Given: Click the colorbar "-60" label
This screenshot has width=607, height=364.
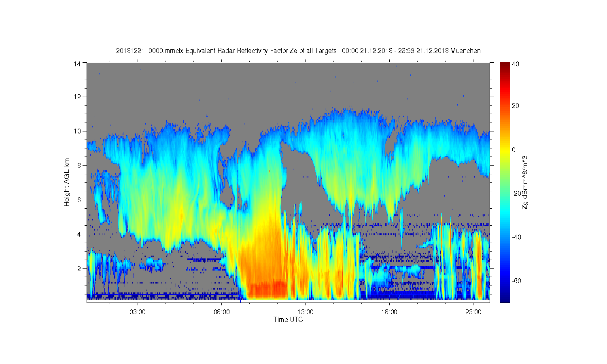Looking at the screenshot, I should (x=516, y=281).
